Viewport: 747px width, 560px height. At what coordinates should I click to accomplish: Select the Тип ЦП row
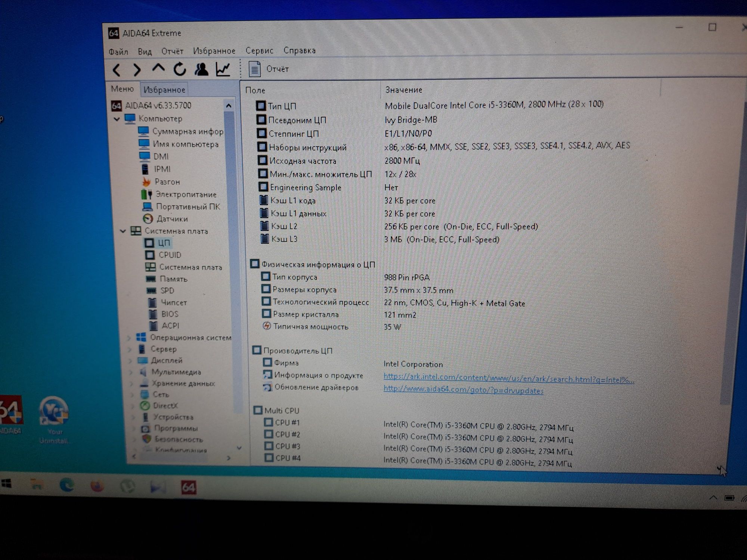(x=430, y=106)
